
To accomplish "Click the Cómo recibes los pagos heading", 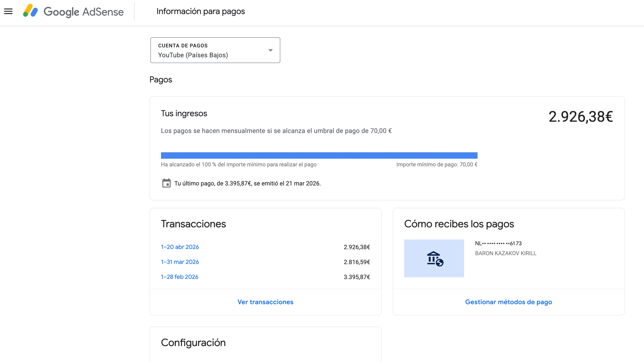I will 459,224.
